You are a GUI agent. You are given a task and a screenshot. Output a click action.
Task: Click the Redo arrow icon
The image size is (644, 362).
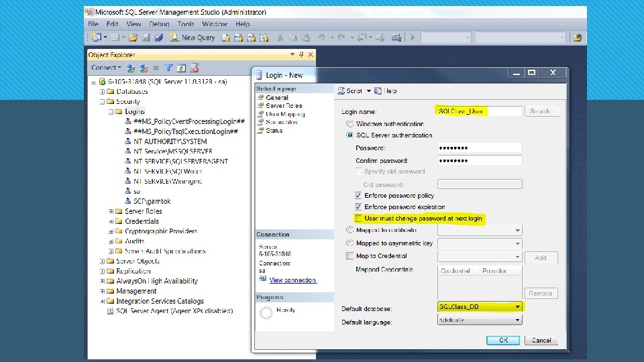341,38
